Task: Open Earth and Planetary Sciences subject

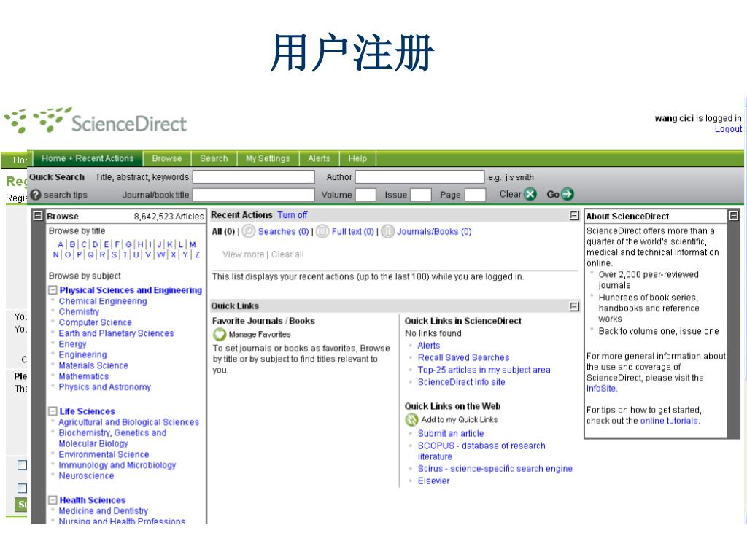Action: pos(116,333)
